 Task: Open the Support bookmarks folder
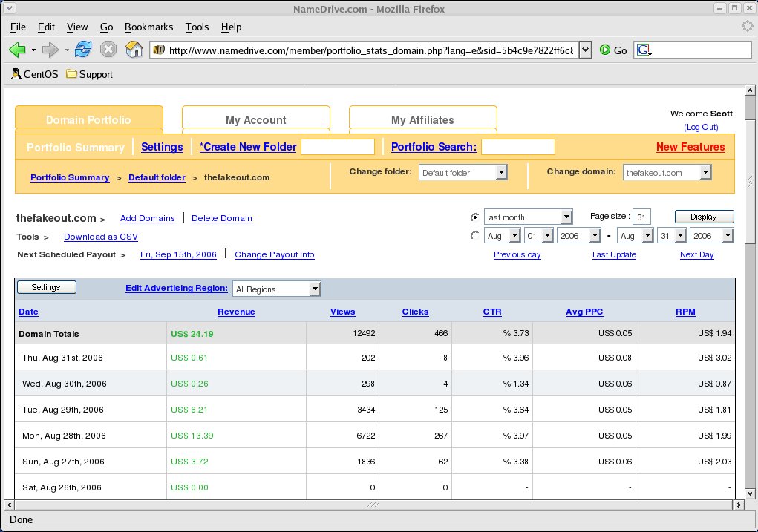click(89, 74)
